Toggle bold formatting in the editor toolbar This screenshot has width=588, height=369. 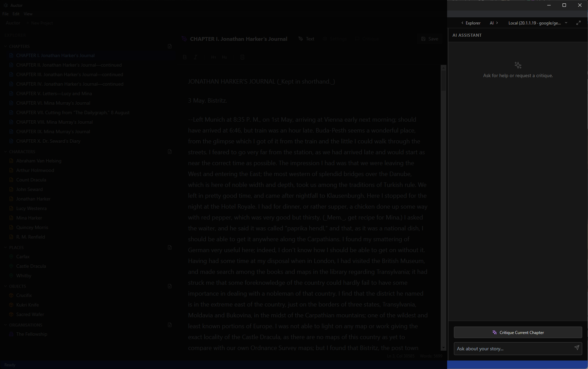tap(184, 57)
